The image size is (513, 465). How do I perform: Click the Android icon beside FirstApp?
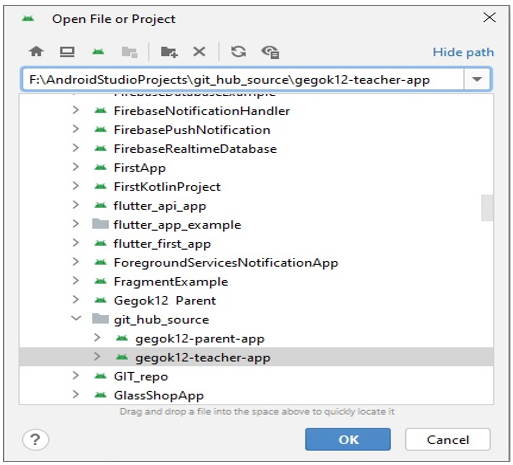click(100, 167)
